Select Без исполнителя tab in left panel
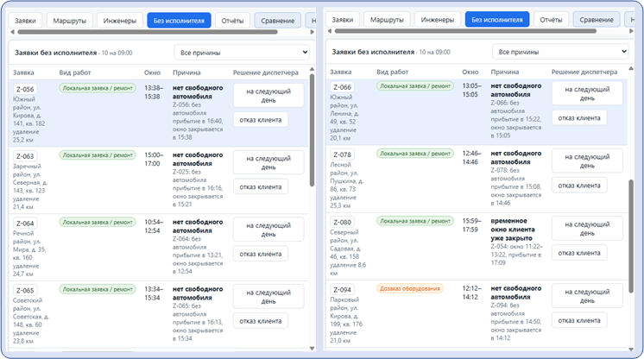 179,21
